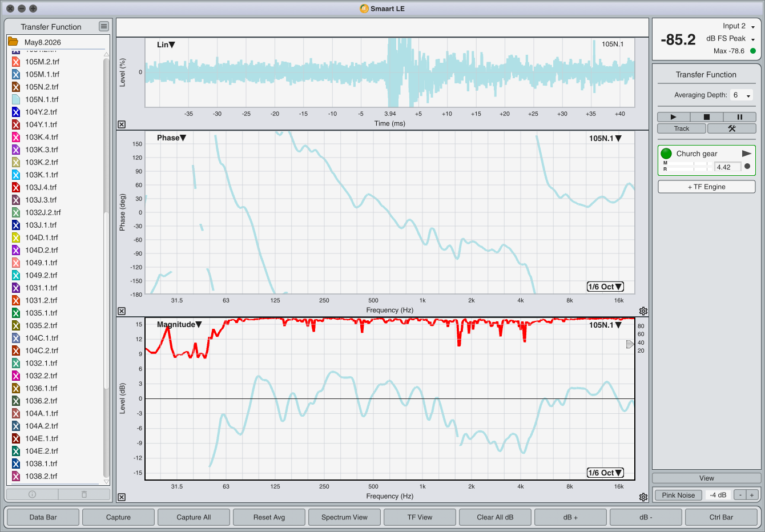Click the 104D.1.trf trace icon
This screenshot has height=532, width=765.
click(16, 237)
